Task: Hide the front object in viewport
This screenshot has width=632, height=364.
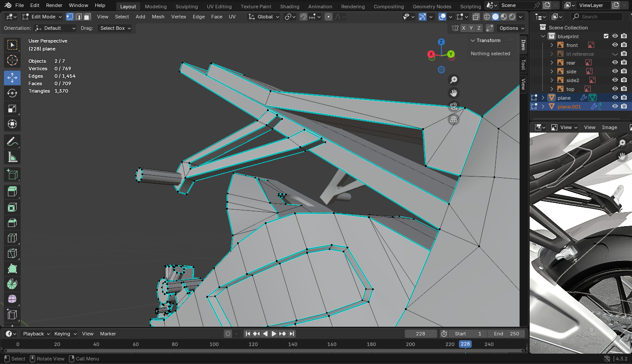Action: [615, 45]
